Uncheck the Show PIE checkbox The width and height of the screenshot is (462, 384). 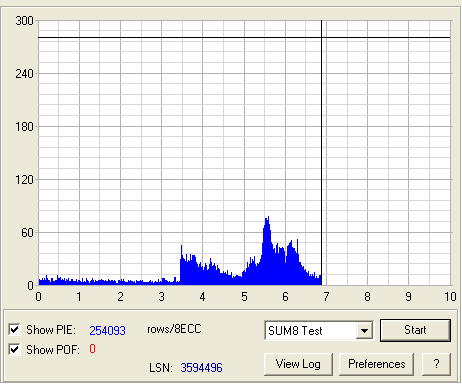(x=15, y=330)
